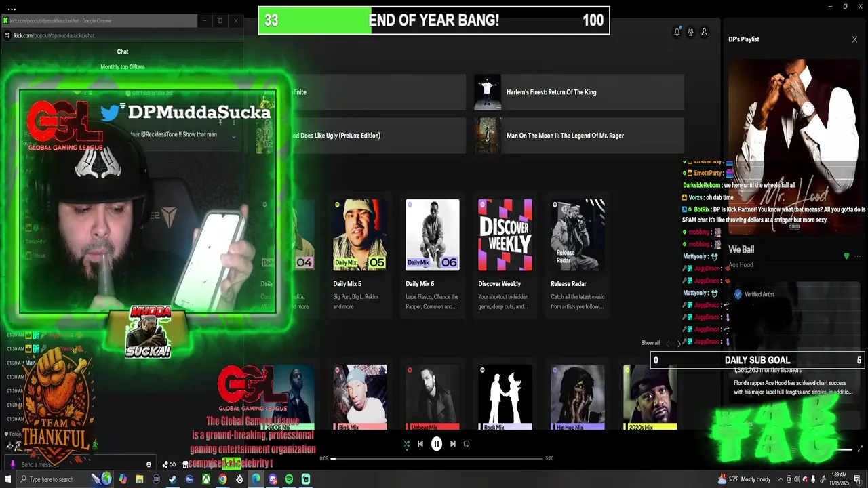Open the emoji picker in Kick chat
This screenshot has height=488, width=868.
(149, 464)
